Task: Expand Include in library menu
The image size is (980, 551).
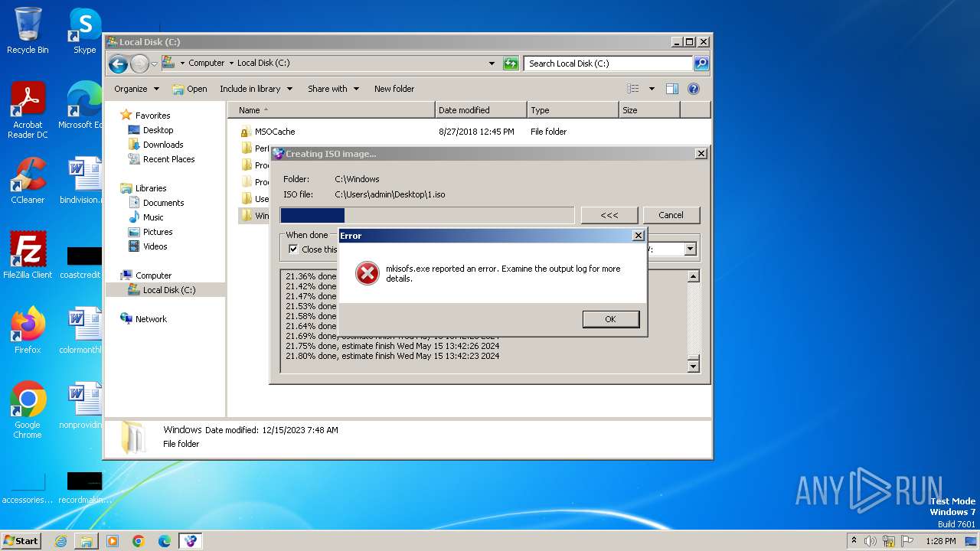Action: pos(256,89)
